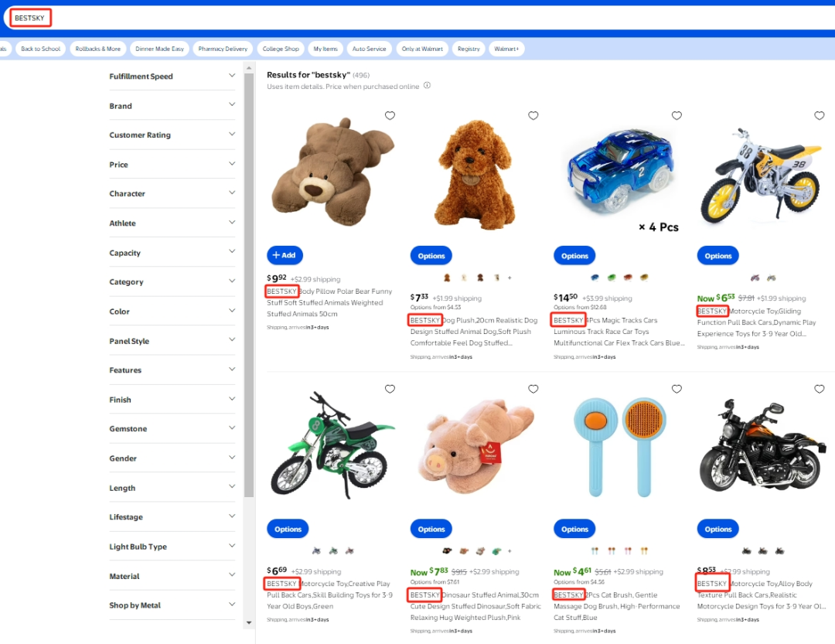The width and height of the screenshot is (835, 644).
Task: Expand Gender filter
Action: point(172,458)
